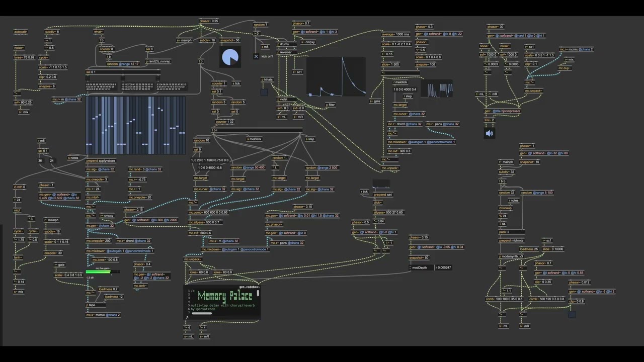Viewport: 644px width, 362px height.
Task: Select the 'loadmess 0.7' object
Action: pyautogui.click(x=108, y=289)
